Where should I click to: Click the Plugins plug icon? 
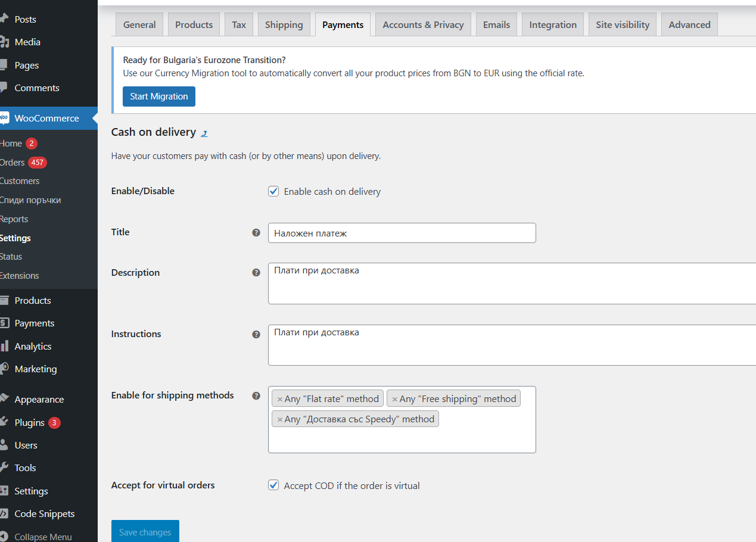4,422
